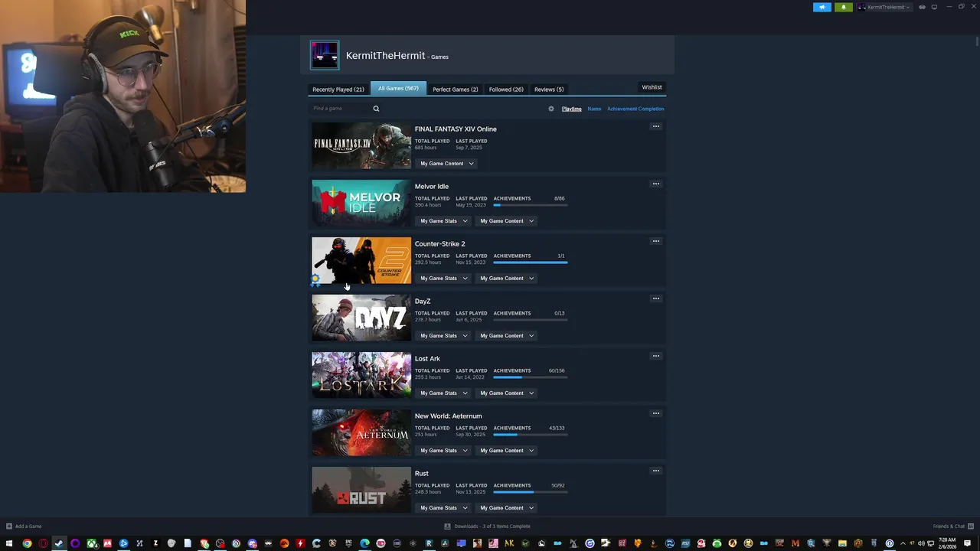Image resolution: width=980 pixels, height=551 pixels.
Task: Expand My Game Stats for New World: Aeternum
Action: 443,451
